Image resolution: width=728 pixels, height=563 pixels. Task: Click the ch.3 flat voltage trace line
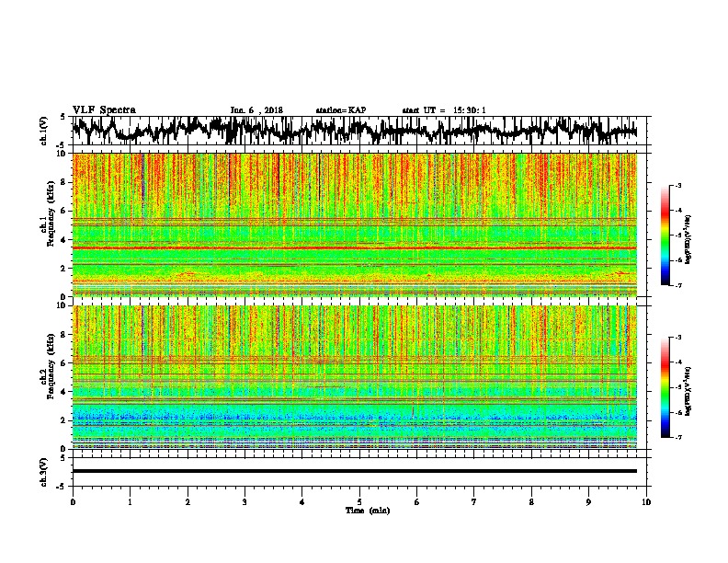coord(355,471)
